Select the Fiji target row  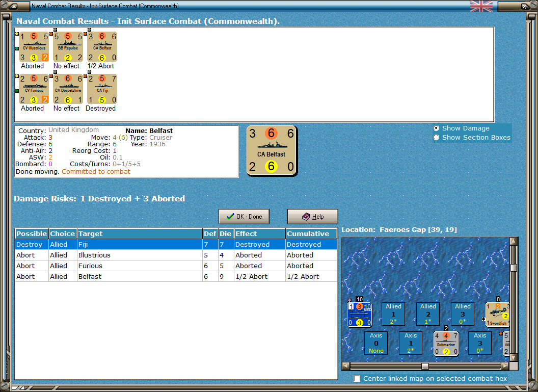pos(176,244)
